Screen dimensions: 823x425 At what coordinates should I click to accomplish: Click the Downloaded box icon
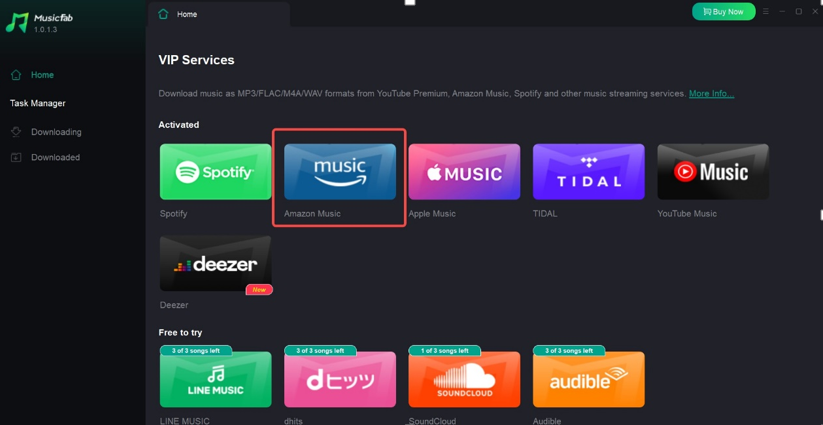(x=16, y=157)
